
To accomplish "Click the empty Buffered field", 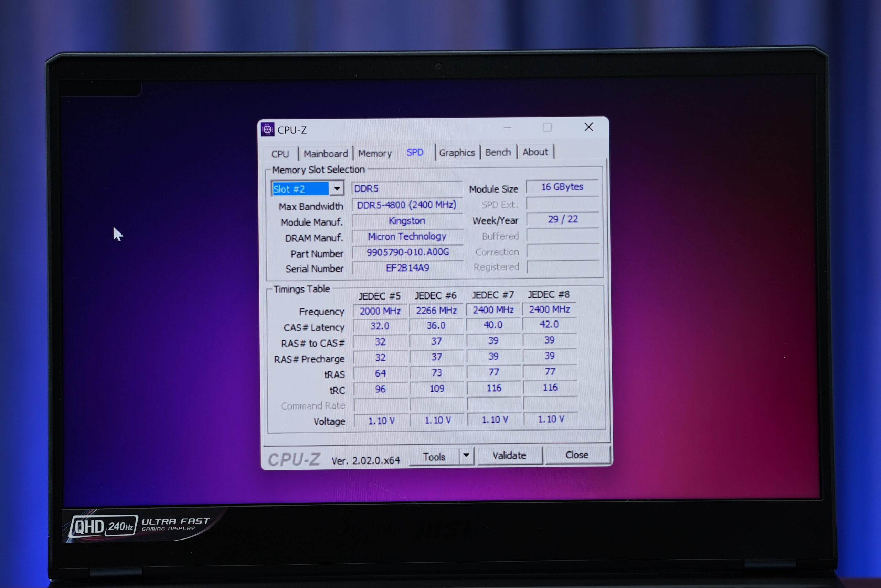I will point(563,235).
